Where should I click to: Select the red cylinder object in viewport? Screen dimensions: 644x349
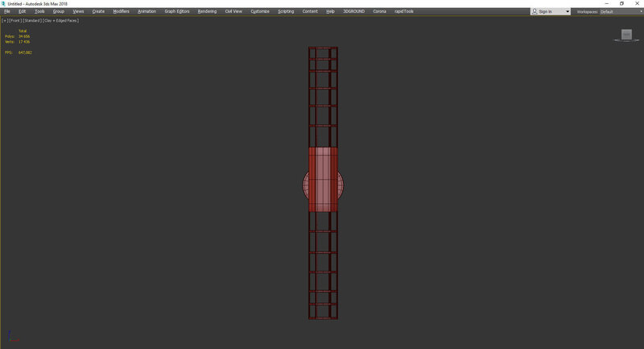323,180
